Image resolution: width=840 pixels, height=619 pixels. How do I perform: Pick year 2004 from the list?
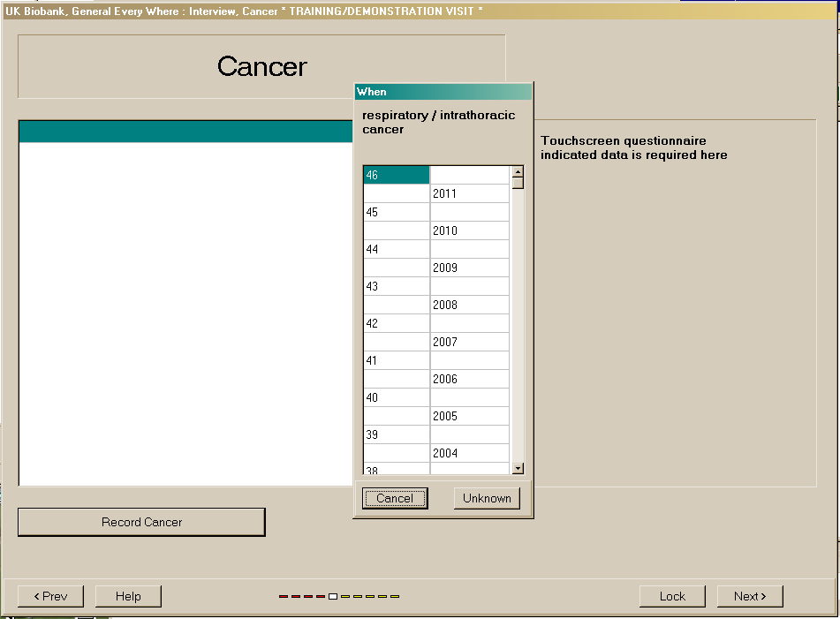click(469, 453)
